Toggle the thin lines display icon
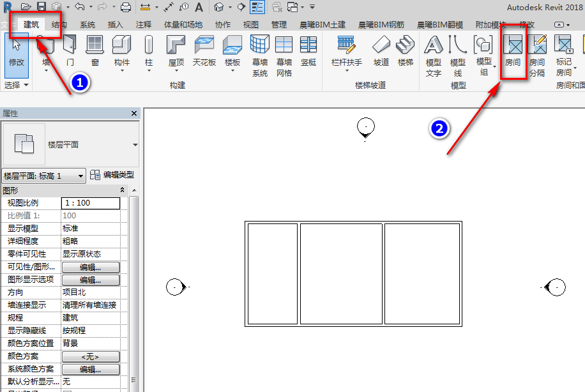 (257, 7)
